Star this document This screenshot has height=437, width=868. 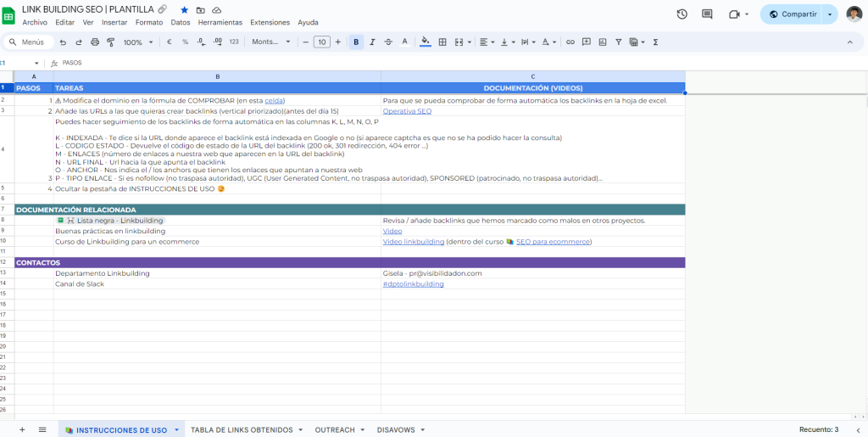tap(185, 8)
